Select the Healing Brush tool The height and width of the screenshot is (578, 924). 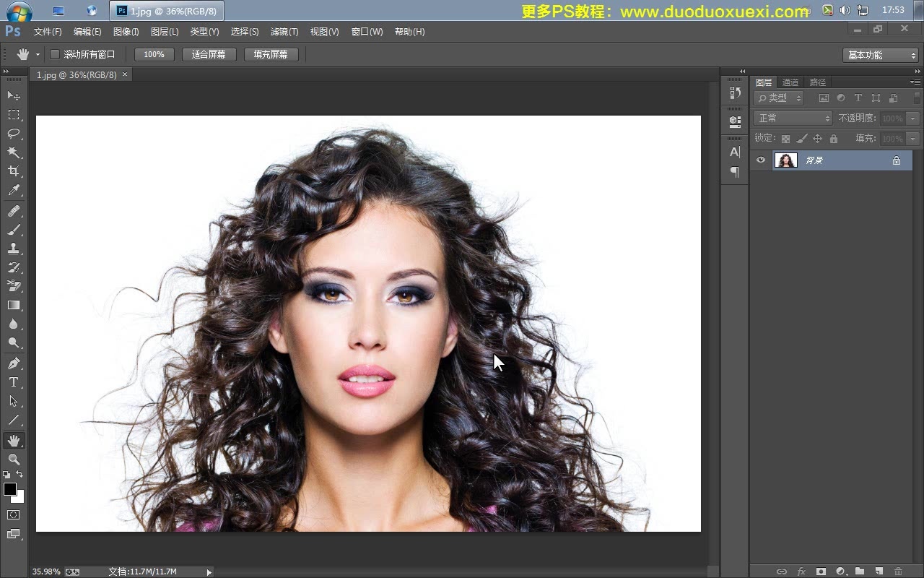pyautogui.click(x=14, y=211)
